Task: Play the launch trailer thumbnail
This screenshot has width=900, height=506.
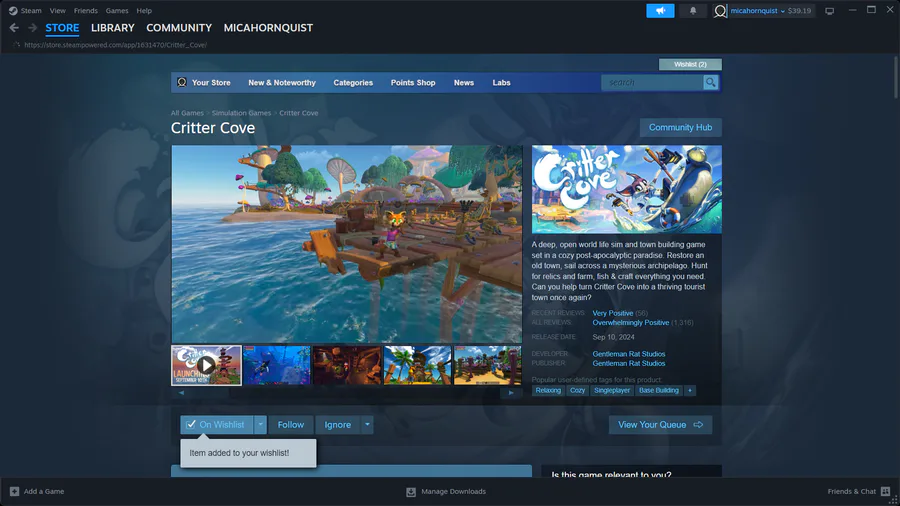Action: coord(206,365)
